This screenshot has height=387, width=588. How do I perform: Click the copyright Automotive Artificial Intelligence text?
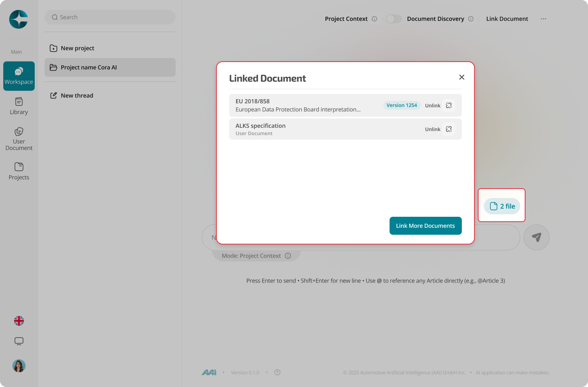(x=404, y=373)
